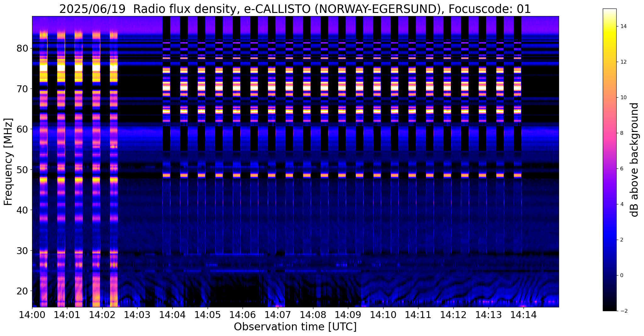Click the 14:01 time tick label
Image resolution: width=644 pixels, height=336 pixels.
(x=67, y=315)
